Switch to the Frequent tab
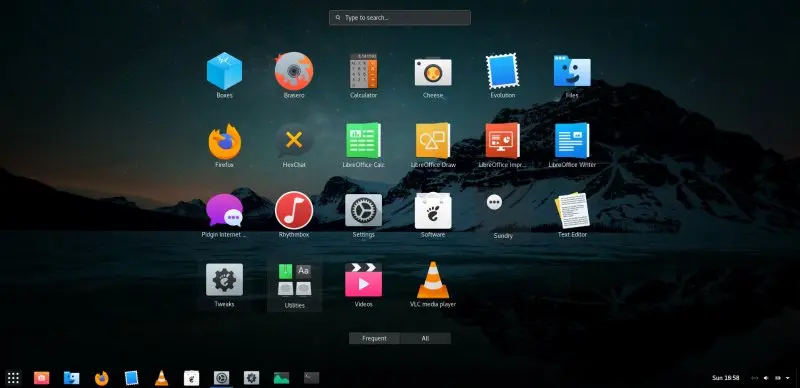 (x=374, y=338)
